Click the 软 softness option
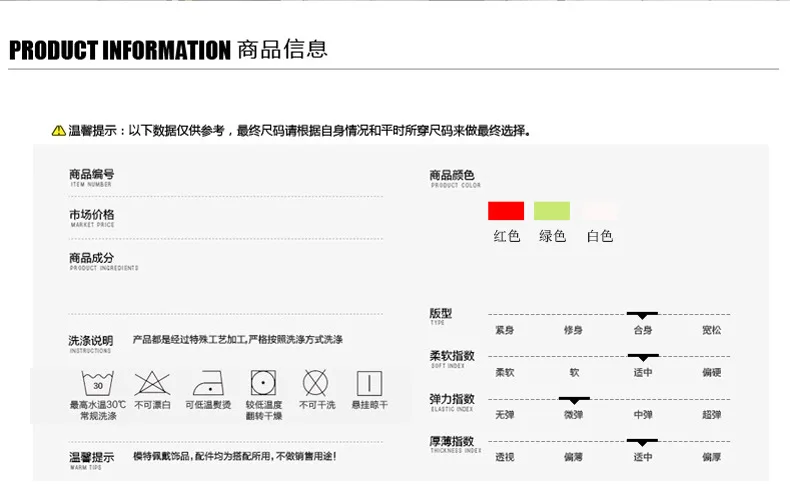 coord(574,372)
